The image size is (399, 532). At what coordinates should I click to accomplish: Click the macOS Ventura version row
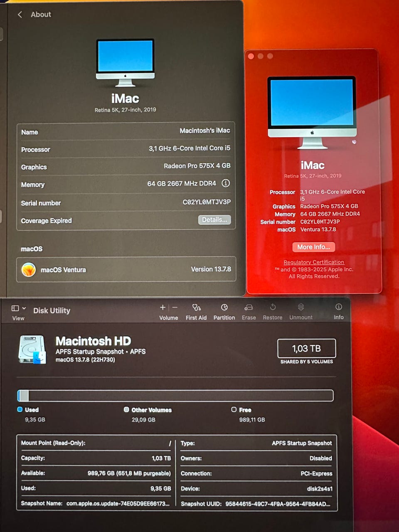[x=126, y=269]
